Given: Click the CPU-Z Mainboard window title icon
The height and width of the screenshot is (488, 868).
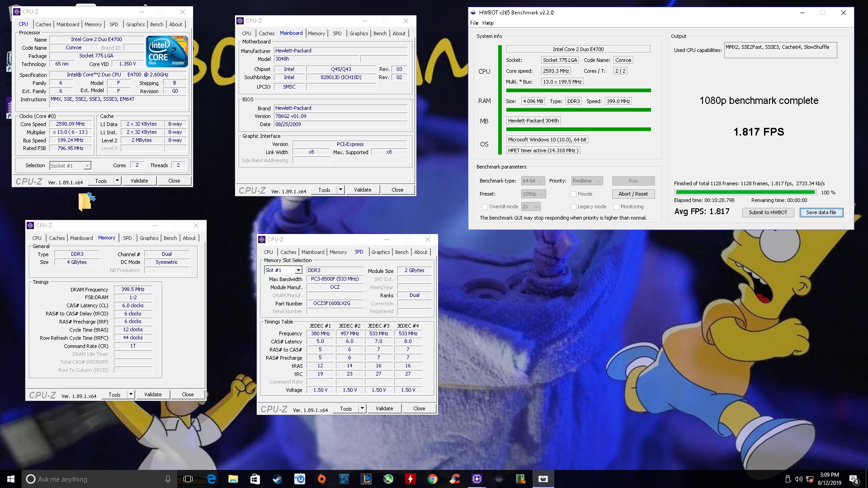Looking at the screenshot, I should (241, 21).
